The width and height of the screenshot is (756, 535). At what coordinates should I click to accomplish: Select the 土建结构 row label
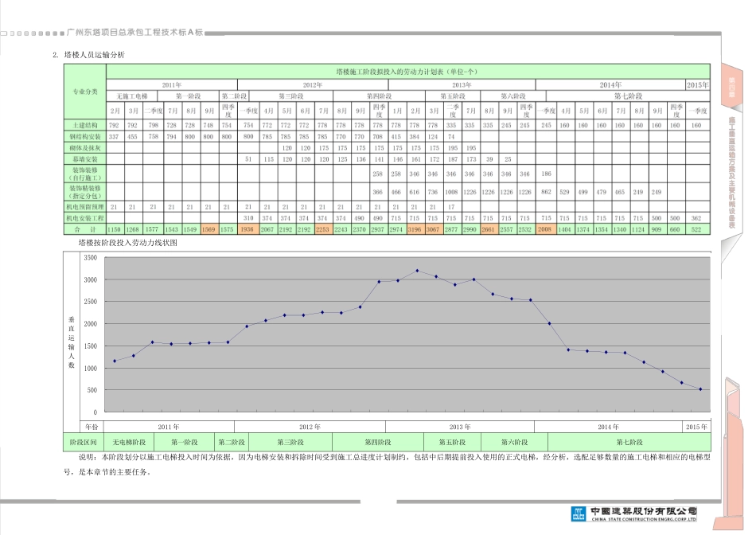(85, 126)
